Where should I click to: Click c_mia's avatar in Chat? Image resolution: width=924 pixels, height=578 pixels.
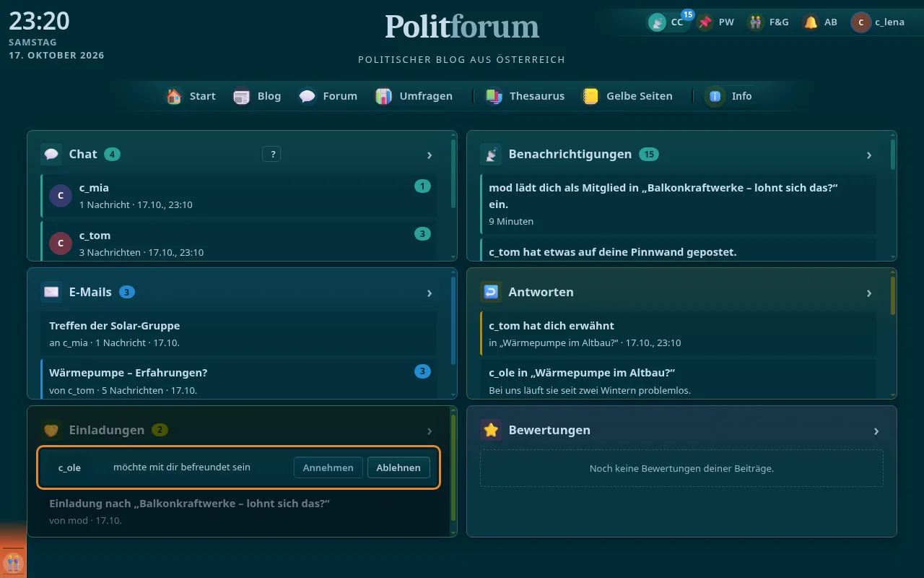(61, 196)
